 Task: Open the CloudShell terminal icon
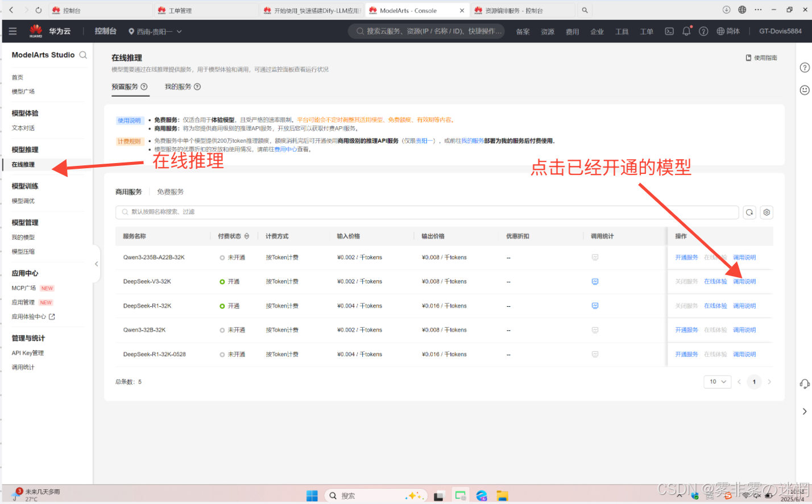pos(669,31)
